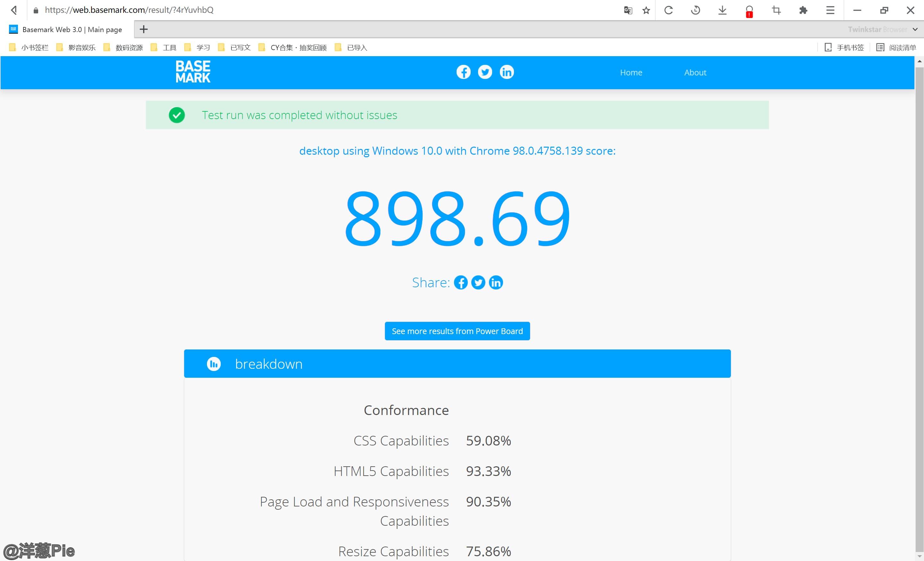
Task: Click the screenshot crop icon
Action: click(776, 10)
